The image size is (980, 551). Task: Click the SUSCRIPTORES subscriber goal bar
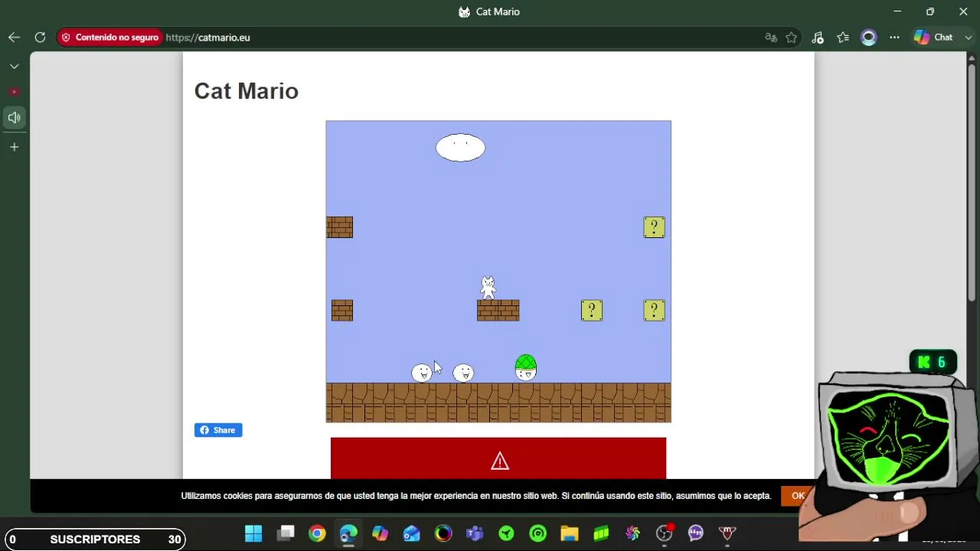[x=95, y=540]
